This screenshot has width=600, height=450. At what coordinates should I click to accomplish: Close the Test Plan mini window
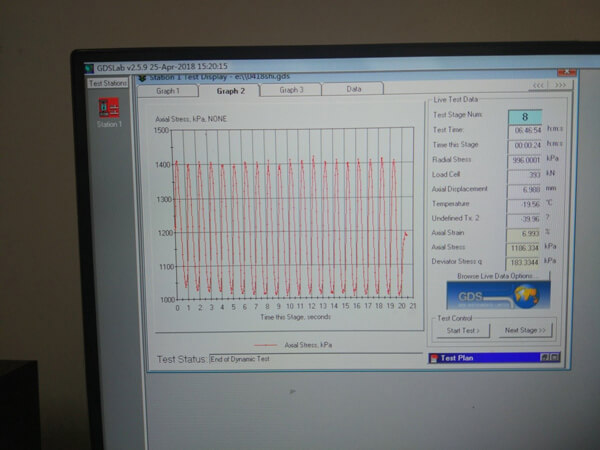pyautogui.click(x=556, y=356)
